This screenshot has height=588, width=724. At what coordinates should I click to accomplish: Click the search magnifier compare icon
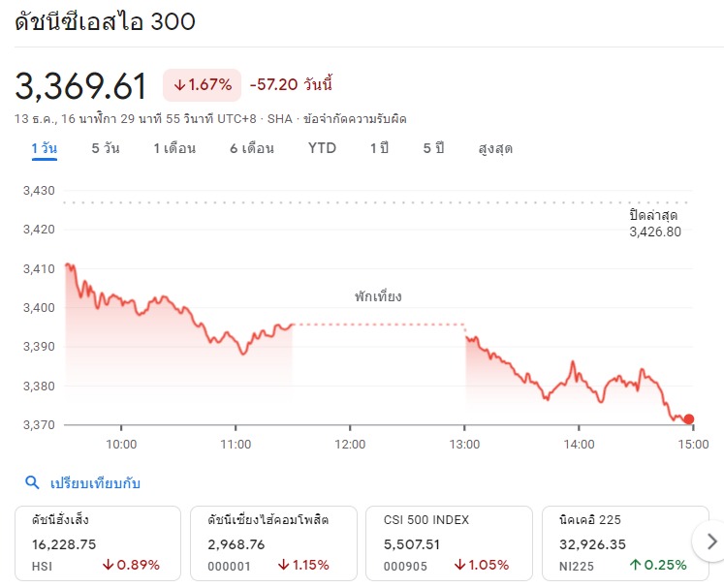pyautogui.click(x=32, y=482)
